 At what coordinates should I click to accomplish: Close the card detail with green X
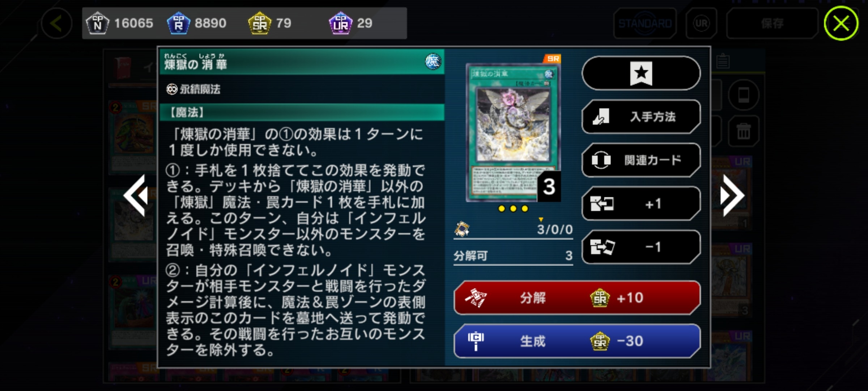(841, 24)
